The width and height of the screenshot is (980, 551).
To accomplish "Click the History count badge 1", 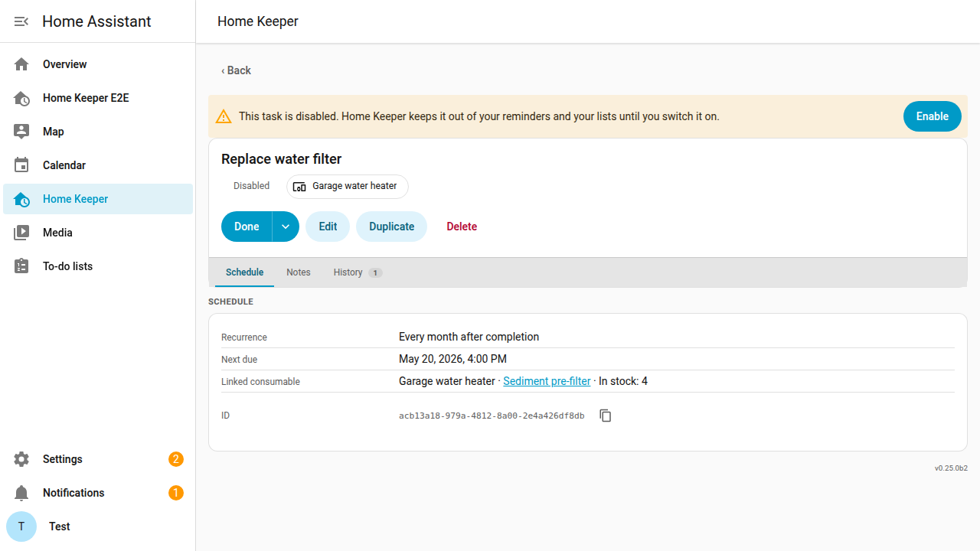I will point(375,272).
